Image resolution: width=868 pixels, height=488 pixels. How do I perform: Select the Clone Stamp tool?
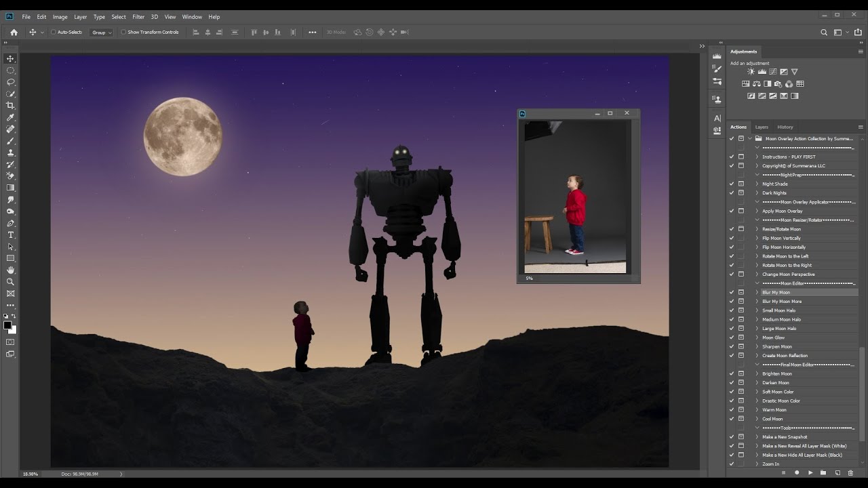[10, 152]
